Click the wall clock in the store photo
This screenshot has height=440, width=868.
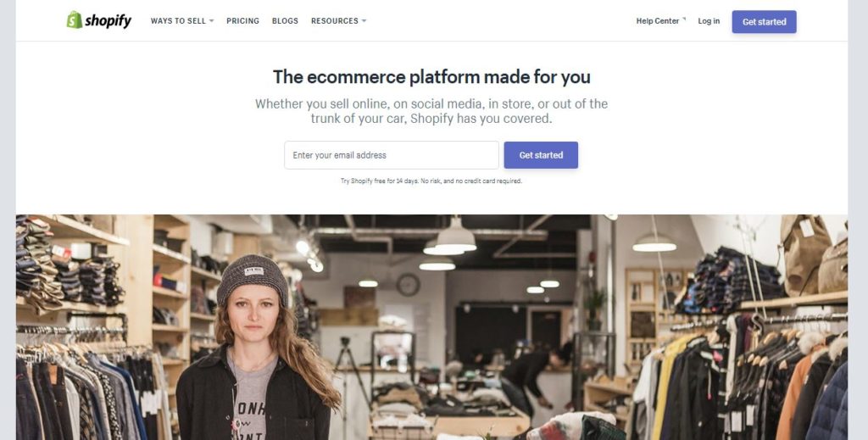[x=408, y=285]
